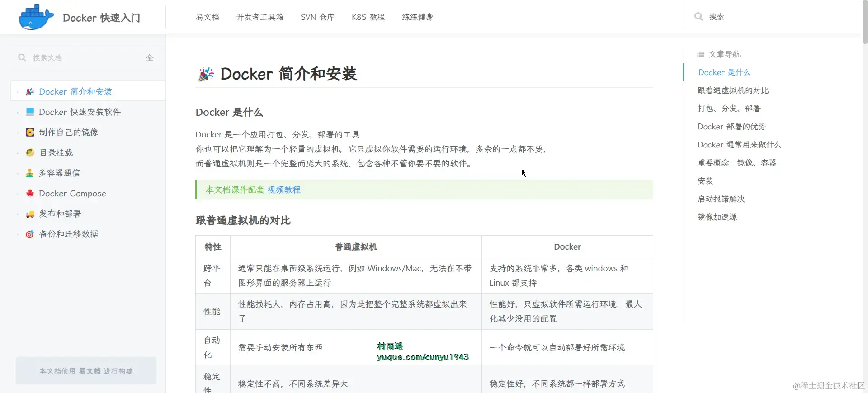This screenshot has height=393, width=868.
Task: Jump to Docker 是什么 in article nav
Action: coord(724,72)
